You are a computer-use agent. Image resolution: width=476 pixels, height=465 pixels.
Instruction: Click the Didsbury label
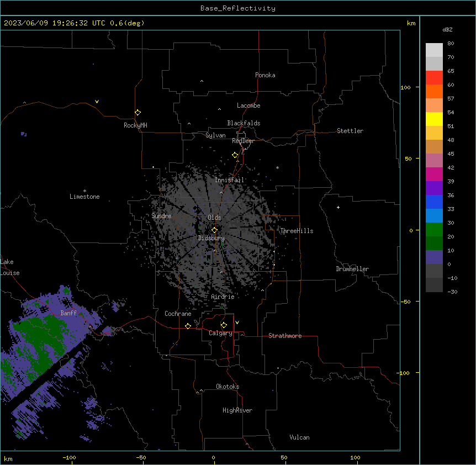(211, 238)
